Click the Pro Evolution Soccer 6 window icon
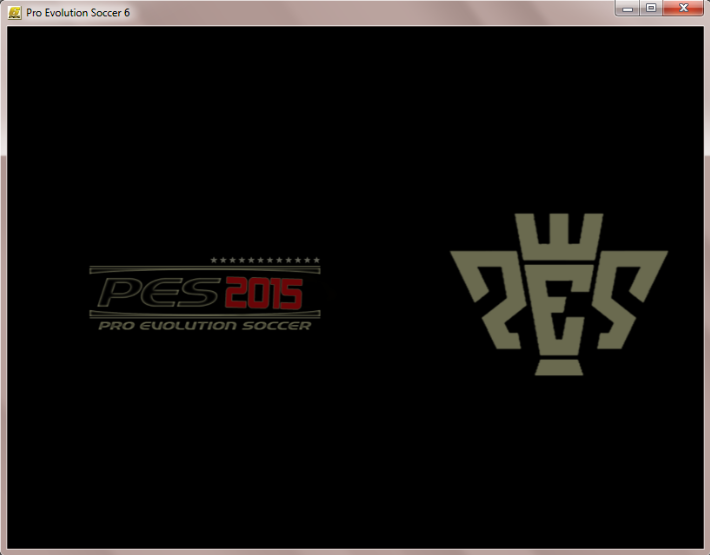Viewport: 710px width, 555px height. click(14, 13)
